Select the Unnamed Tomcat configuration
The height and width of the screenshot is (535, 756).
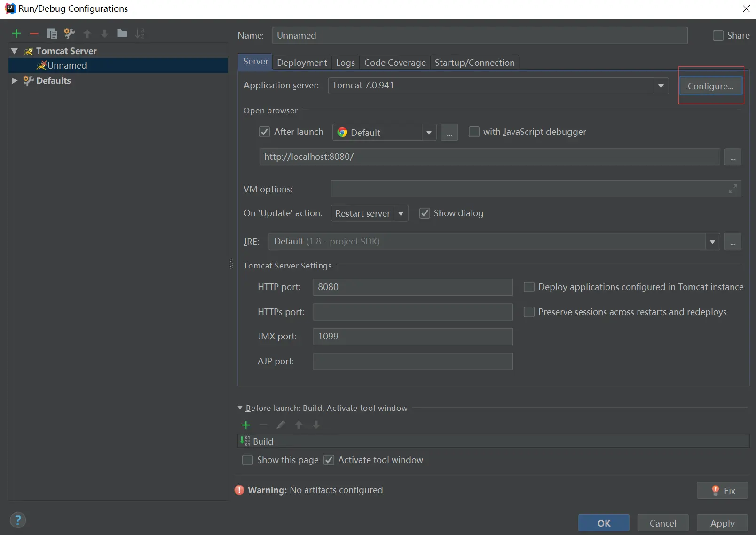[x=118, y=65]
